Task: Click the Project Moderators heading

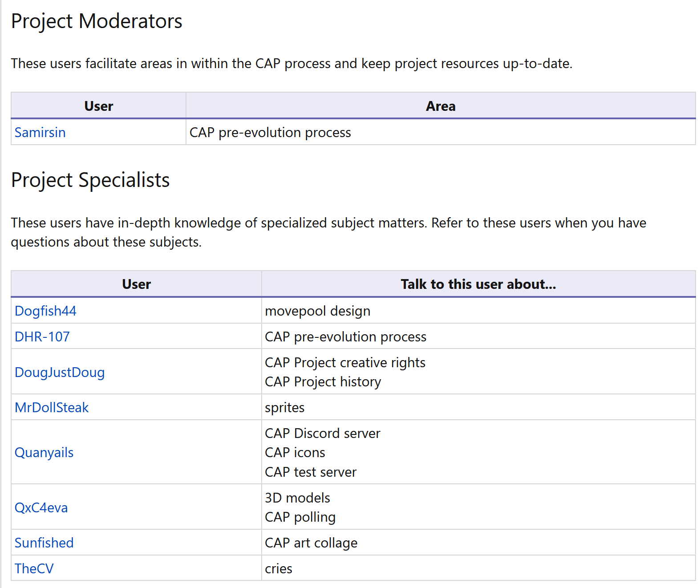Action: (x=97, y=21)
